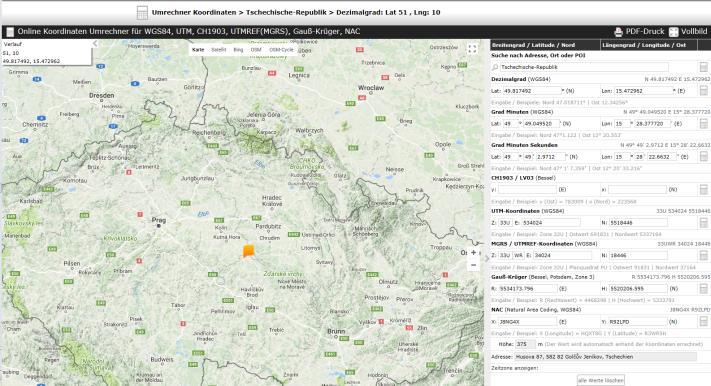Calculate from Grad Minuten row
Image resolution: width=711 pixels, height=386 pixels.
pos(703,123)
